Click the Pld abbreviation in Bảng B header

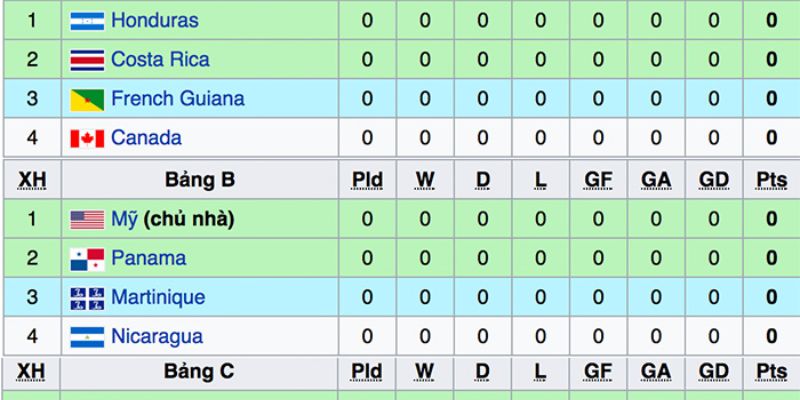pos(367,180)
